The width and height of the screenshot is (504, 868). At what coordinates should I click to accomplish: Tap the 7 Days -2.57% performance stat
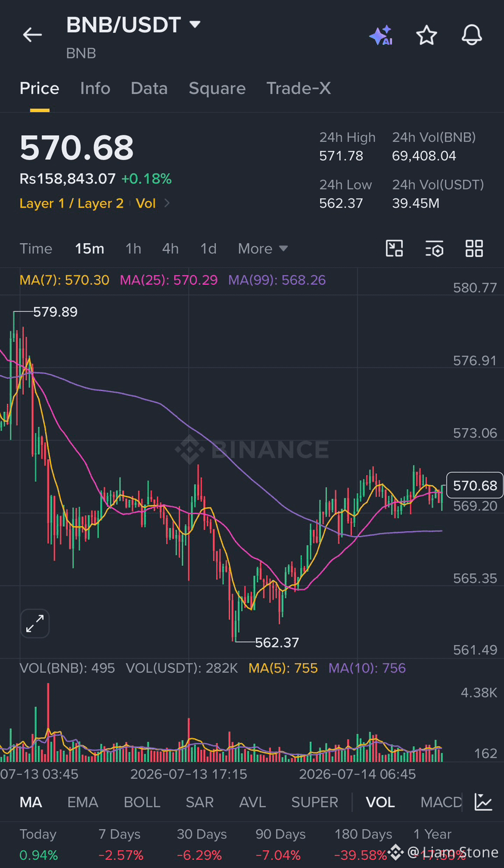click(x=121, y=845)
